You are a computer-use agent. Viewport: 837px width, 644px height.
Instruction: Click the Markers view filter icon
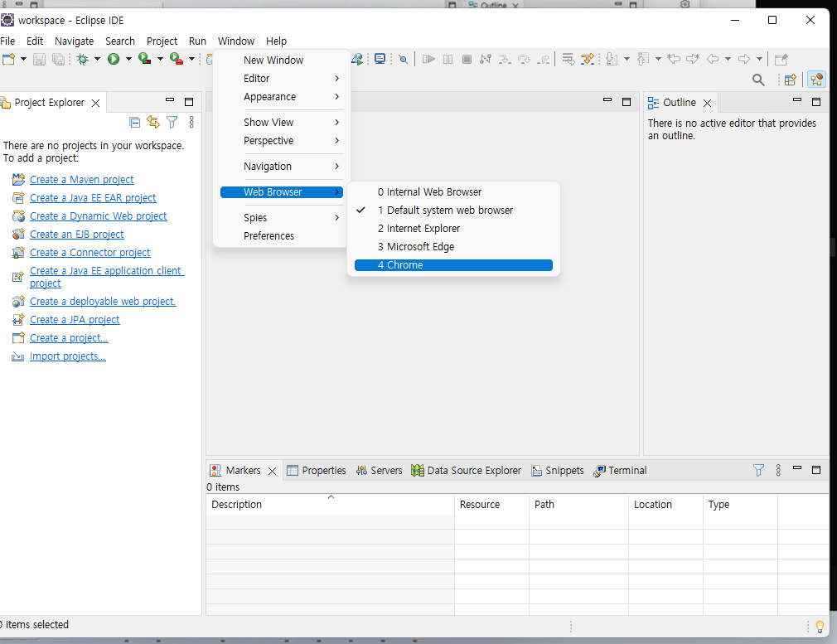(758, 470)
